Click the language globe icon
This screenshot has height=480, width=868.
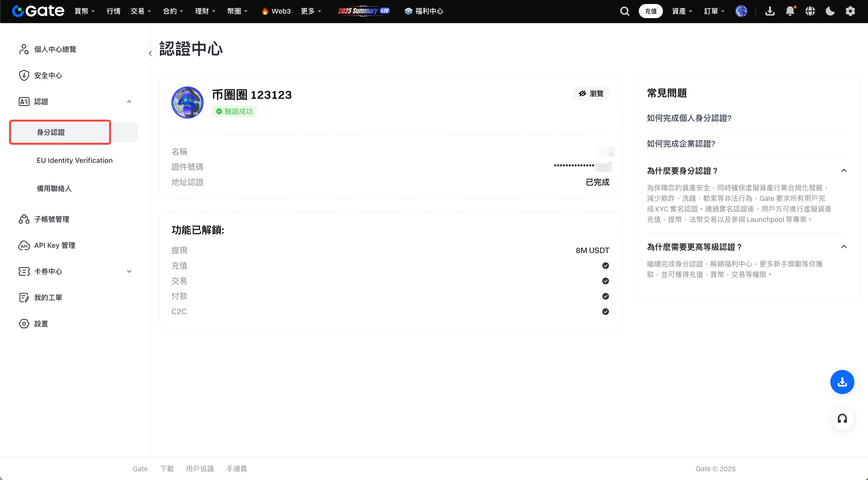810,11
